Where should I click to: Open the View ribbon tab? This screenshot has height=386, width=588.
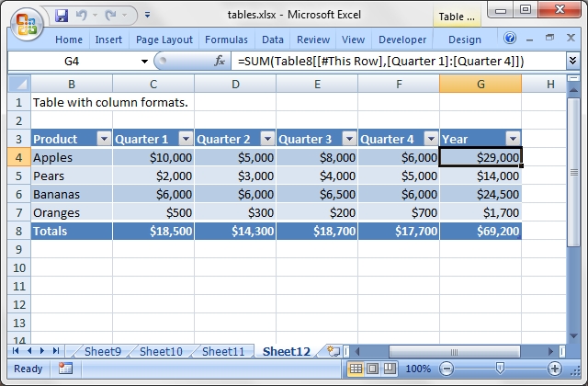353,40
